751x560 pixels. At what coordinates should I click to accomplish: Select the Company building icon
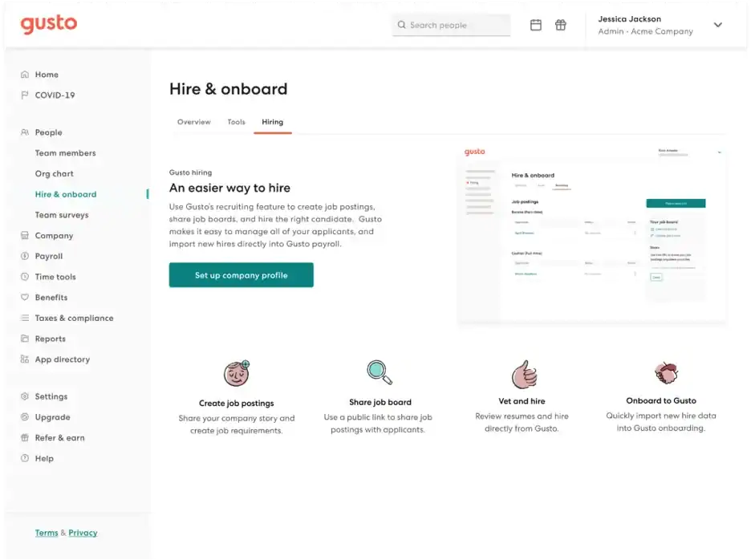[26, 235]
